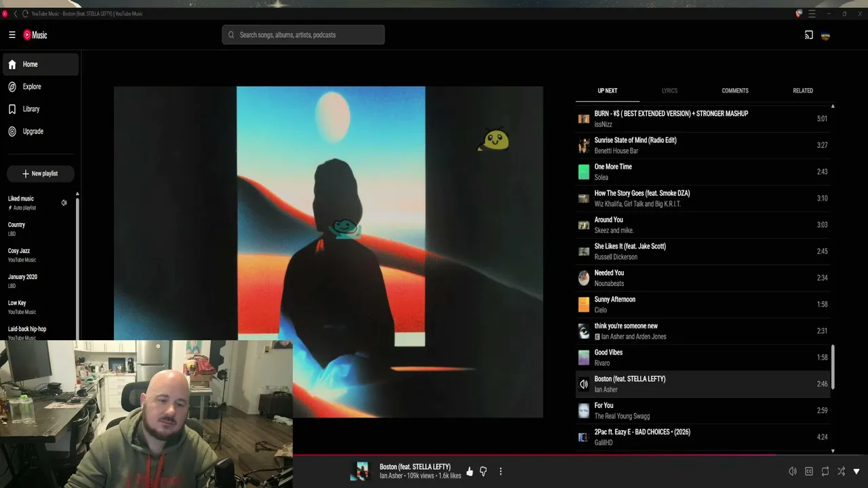
Task: Open the account profile avatar
Action: point(825,36)
